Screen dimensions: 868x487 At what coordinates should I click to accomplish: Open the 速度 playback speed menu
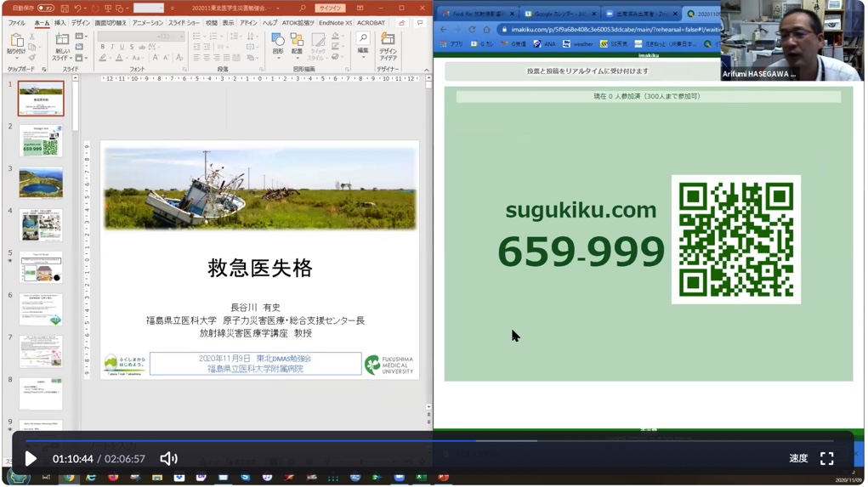click(x=797, y=458)
